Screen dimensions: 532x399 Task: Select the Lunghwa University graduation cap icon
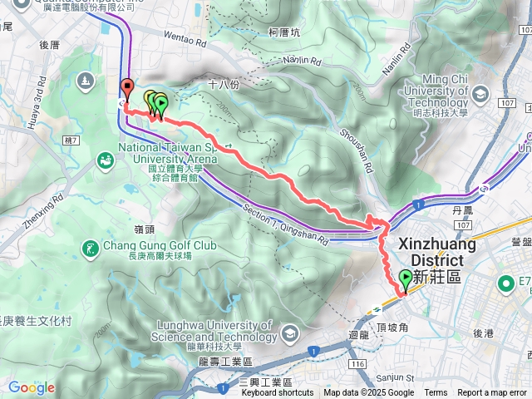tap(290, 334)
